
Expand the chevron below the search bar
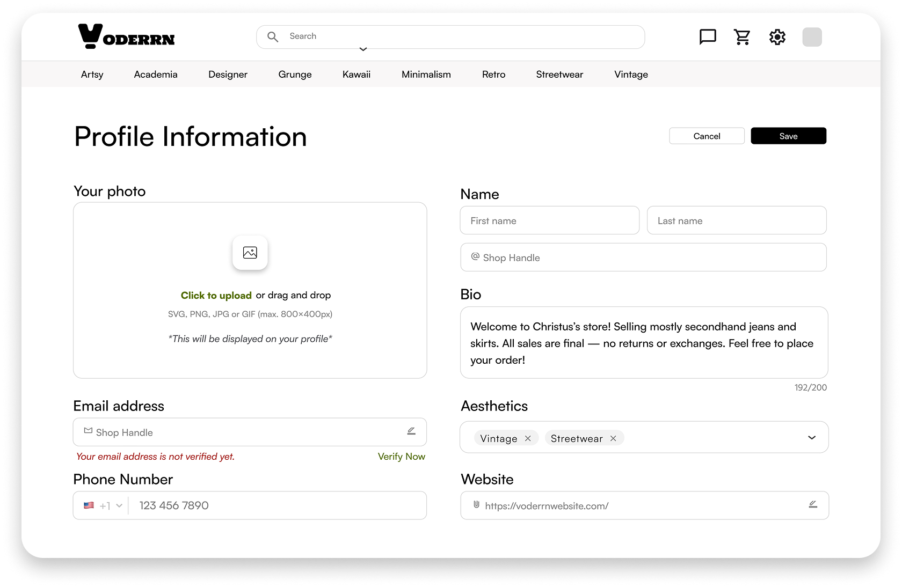tap(363, 49)
